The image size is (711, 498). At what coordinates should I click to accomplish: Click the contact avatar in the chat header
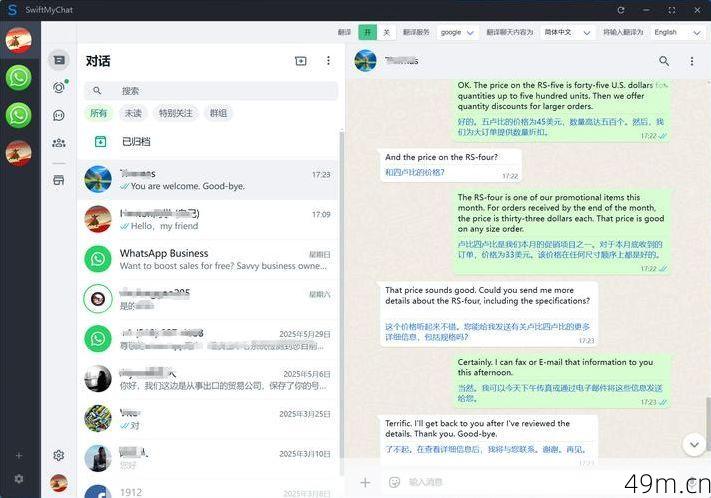pos(365,61)
